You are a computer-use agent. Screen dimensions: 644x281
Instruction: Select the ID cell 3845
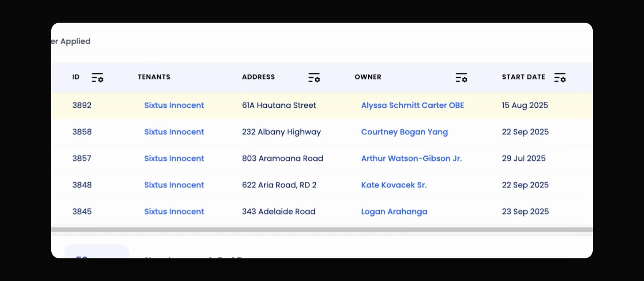pos(82,212)
